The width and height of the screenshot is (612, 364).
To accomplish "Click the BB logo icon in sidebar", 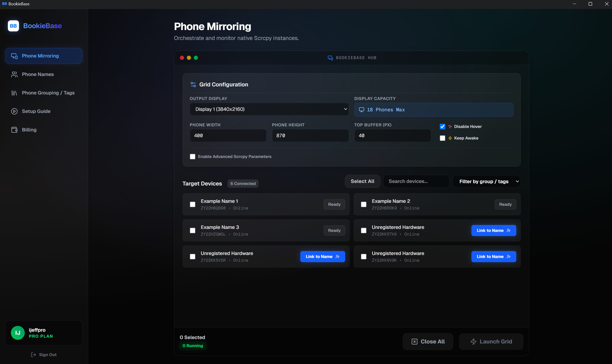I will 13,26.
